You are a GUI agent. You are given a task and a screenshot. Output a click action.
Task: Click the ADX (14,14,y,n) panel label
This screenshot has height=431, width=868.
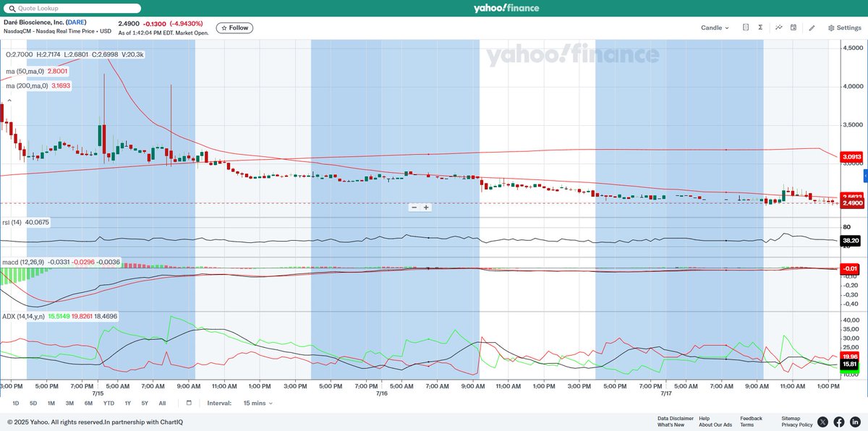[x=23, y=316]
